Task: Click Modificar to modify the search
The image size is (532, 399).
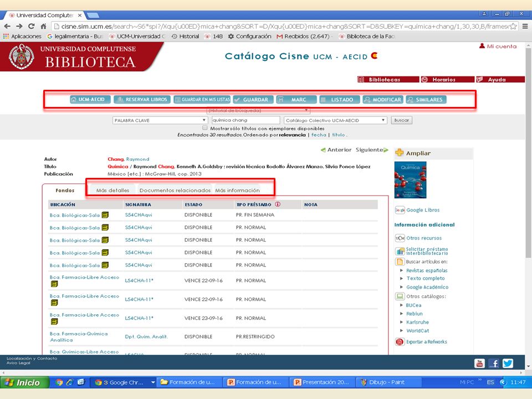Action: pos(383,99)
